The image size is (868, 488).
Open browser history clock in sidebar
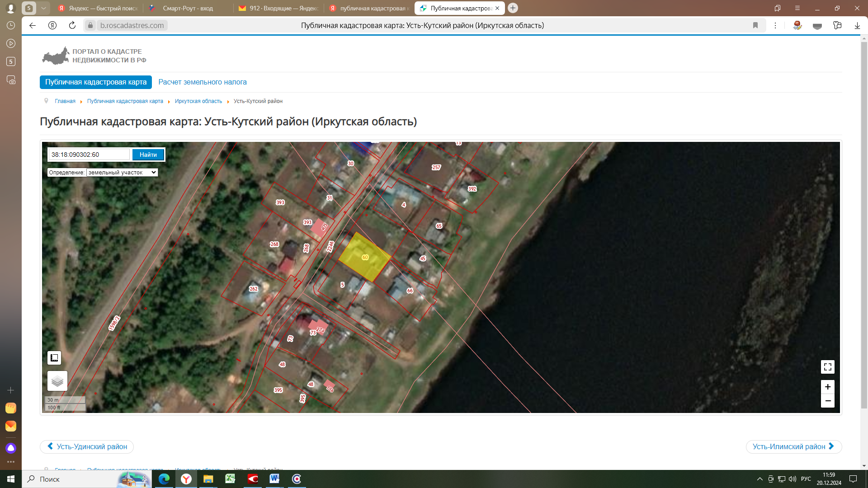pos(11,25)
